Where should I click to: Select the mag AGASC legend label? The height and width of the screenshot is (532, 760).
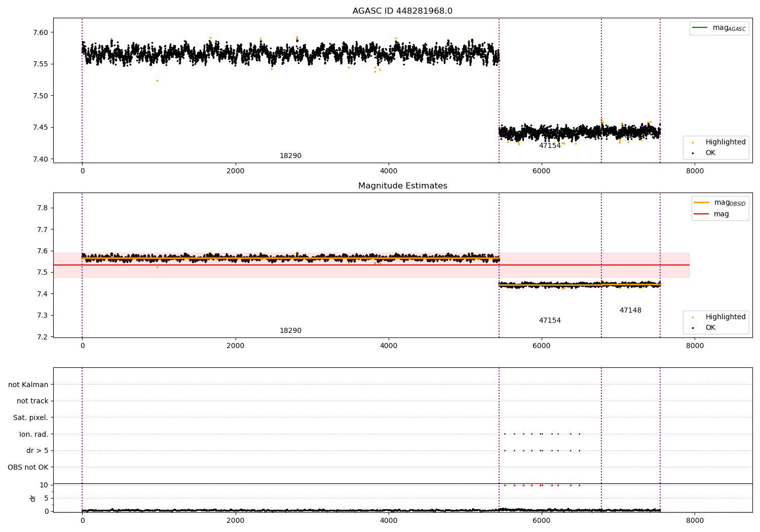(729, 28)
